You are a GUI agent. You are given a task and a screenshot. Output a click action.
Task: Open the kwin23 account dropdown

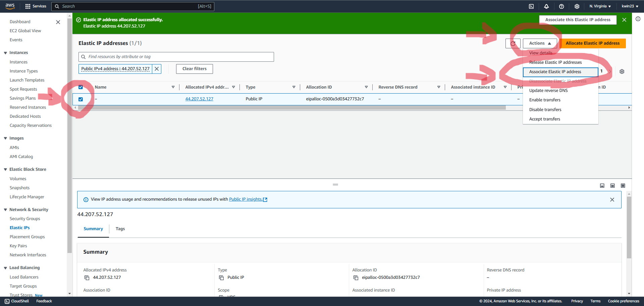coord(630,6)
